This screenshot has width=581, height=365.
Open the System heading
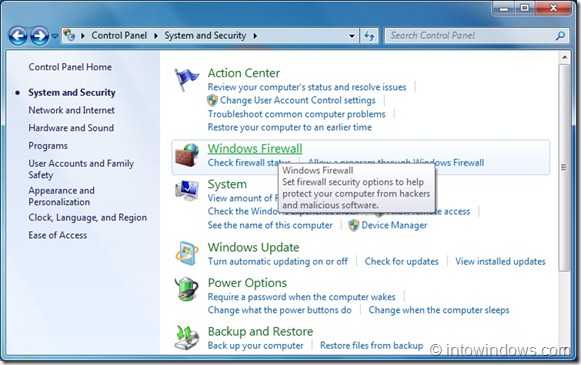point(227,184)
